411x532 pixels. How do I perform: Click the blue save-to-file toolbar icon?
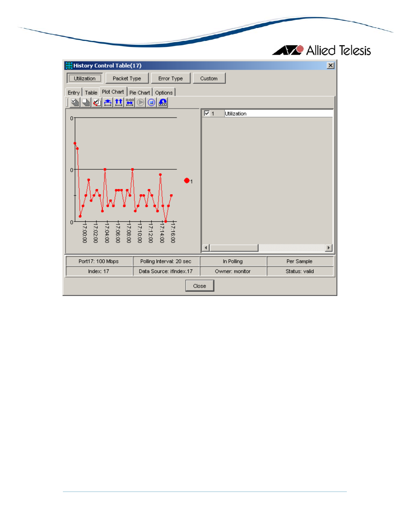162,103
